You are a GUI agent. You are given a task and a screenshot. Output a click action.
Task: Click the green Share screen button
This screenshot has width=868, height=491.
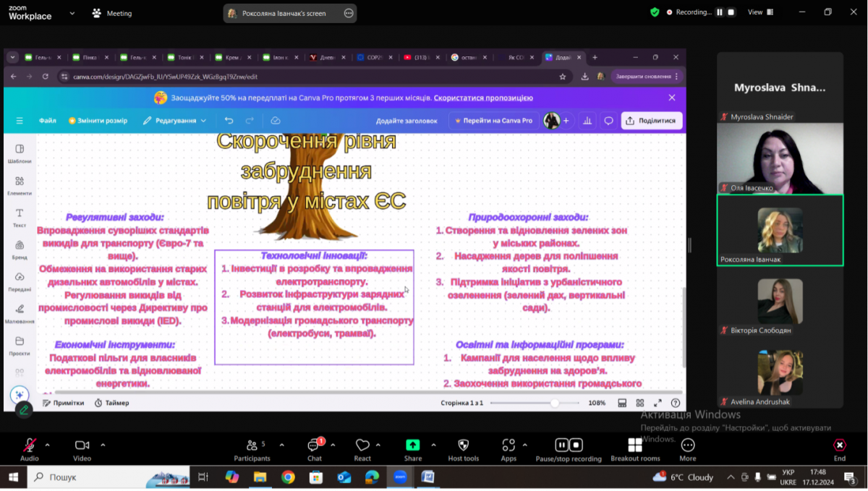(412, 445)
